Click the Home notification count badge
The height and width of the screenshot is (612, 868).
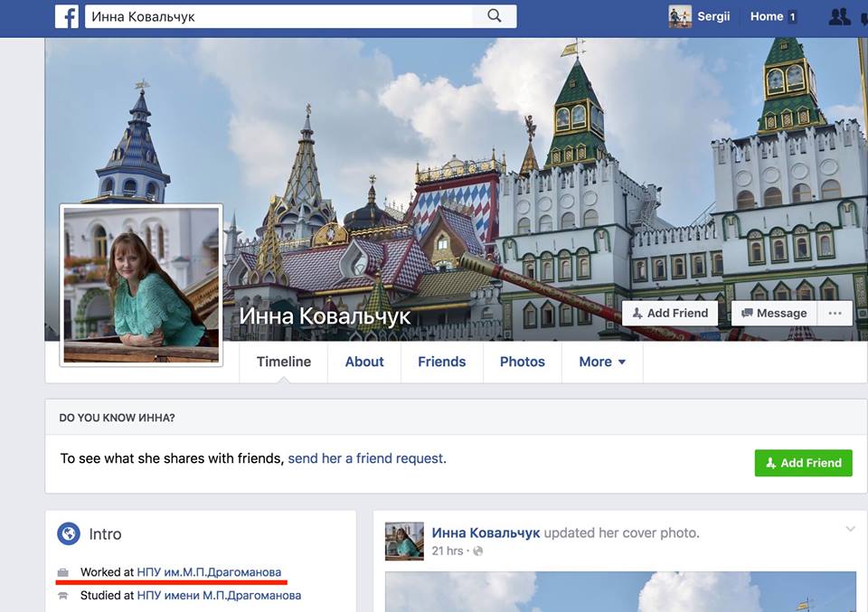pos(793,17)
